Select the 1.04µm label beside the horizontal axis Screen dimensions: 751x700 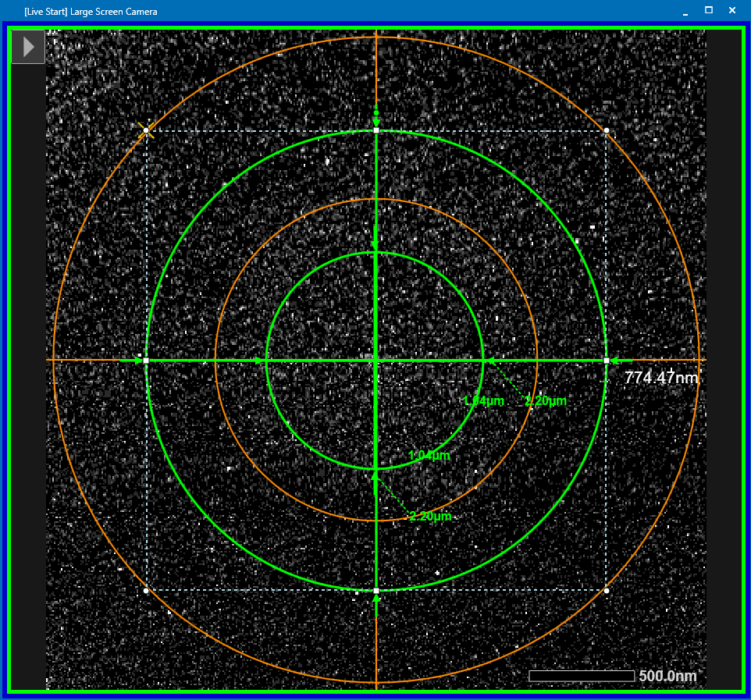tap(483, 400)
